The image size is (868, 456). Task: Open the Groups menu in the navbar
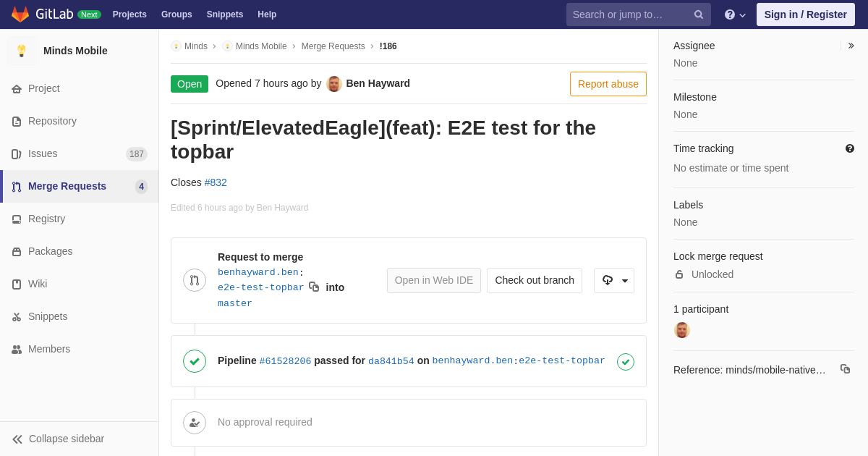[176, 14]
